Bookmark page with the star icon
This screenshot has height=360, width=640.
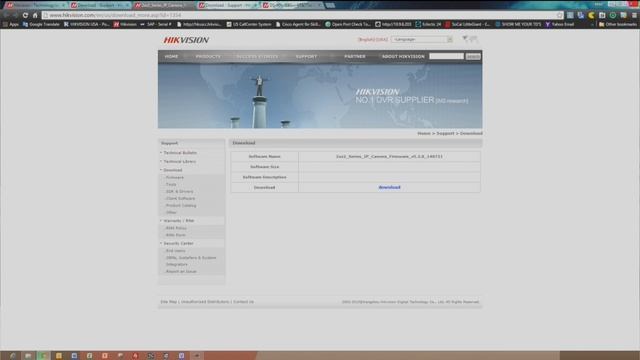tap(560, 15)
